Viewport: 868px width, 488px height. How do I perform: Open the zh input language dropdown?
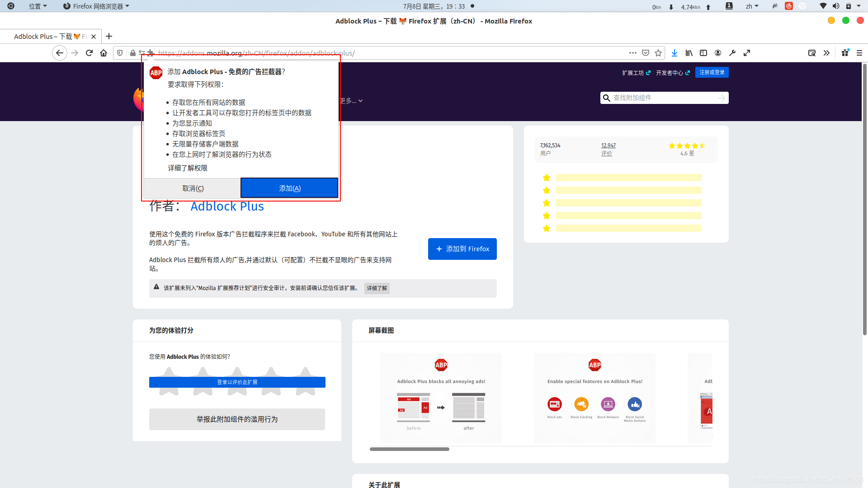point(752,6)
